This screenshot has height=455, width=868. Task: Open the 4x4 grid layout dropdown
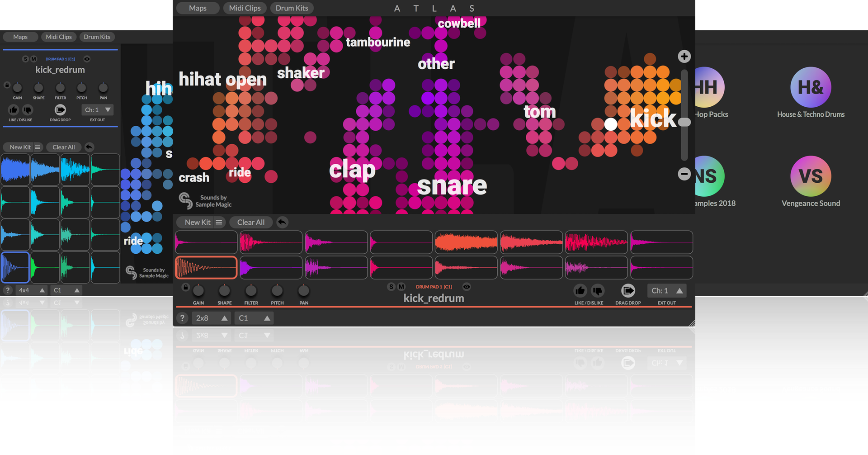[x=32, y=290]
